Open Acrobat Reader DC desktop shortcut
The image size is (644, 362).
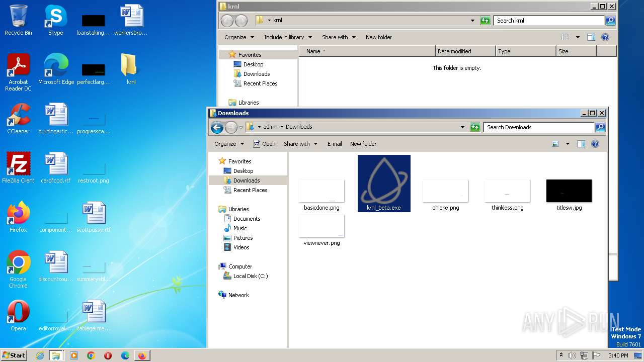click(x=18, y=72)
